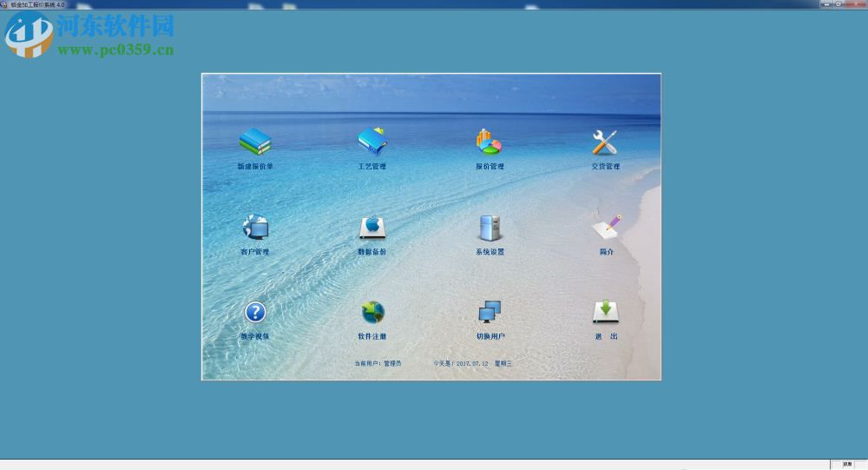The width and height of the screenshot is (868, 470).
Task: Open 交货管理 delivery management tools icon
Action: pos(604,142)
